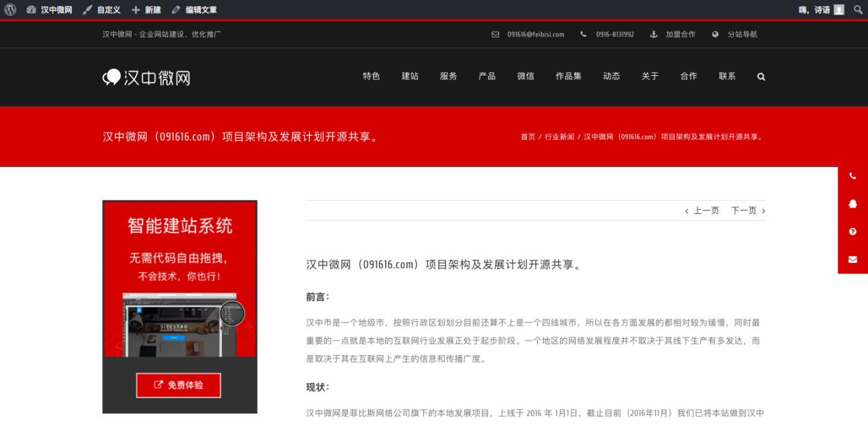Viewport: 868px width, 425px height.
Task: Click the globe icon beside 分站导航
Action: point(715,35)
